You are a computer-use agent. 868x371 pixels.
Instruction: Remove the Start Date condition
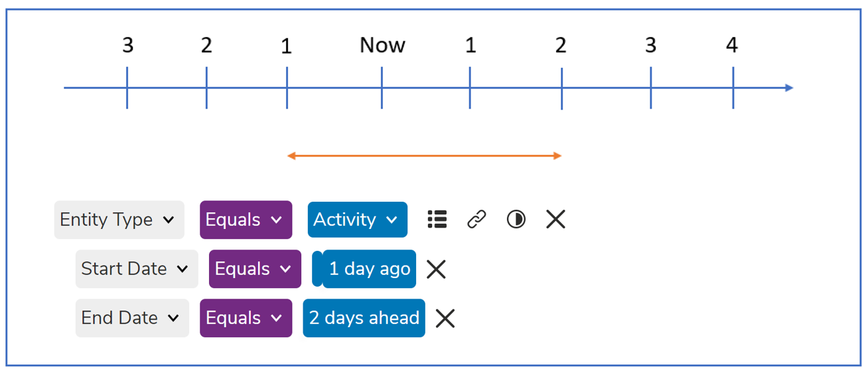click(x=436, y=269)
